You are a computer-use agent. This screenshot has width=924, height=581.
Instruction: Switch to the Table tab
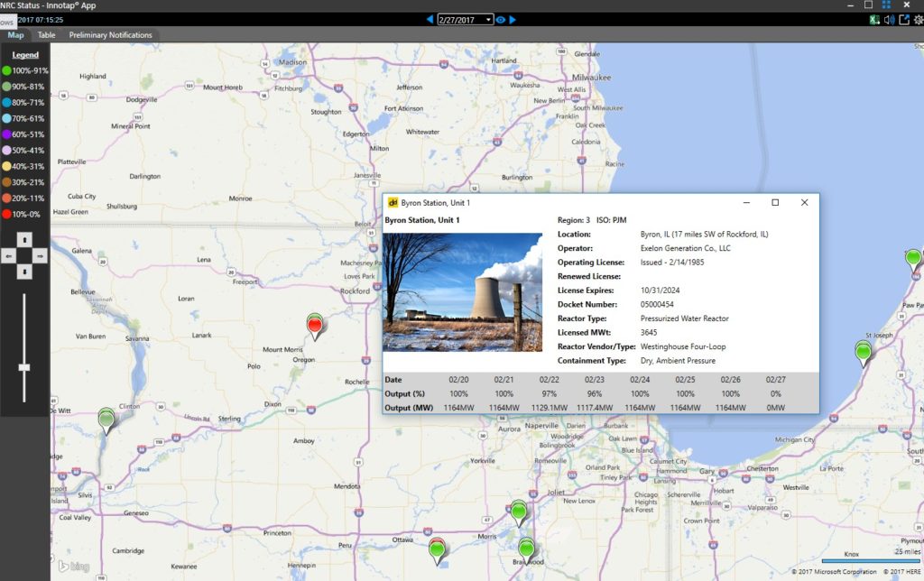tap(47, 35)
